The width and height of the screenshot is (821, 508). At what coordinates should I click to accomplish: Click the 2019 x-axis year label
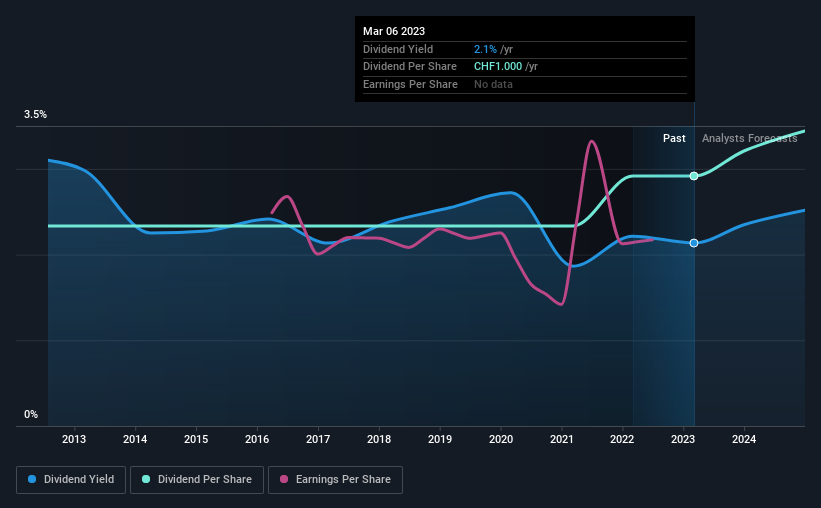pyautogui.click(x=440, y=439)
